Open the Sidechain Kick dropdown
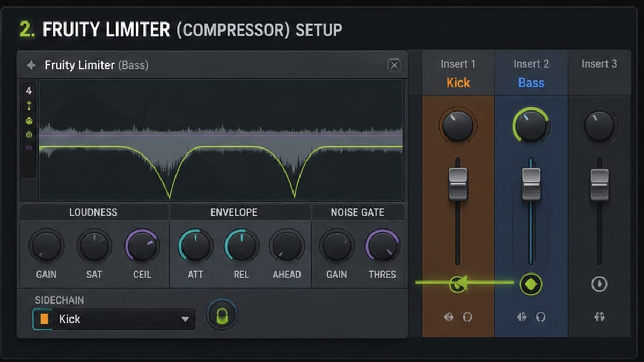The width and height of the screenshot is (644, 362). (x=114, y=319)
